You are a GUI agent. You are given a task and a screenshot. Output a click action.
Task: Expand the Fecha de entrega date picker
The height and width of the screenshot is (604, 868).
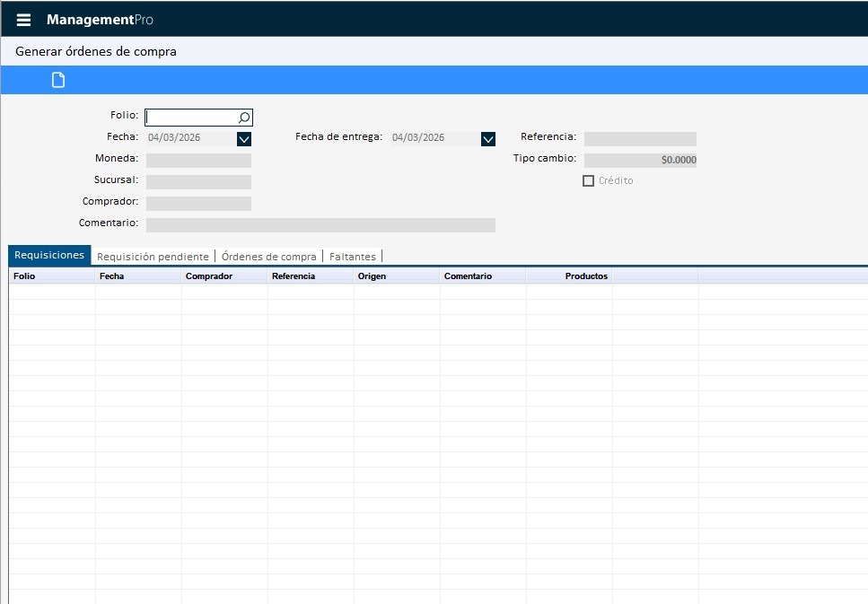coord(488,139)
